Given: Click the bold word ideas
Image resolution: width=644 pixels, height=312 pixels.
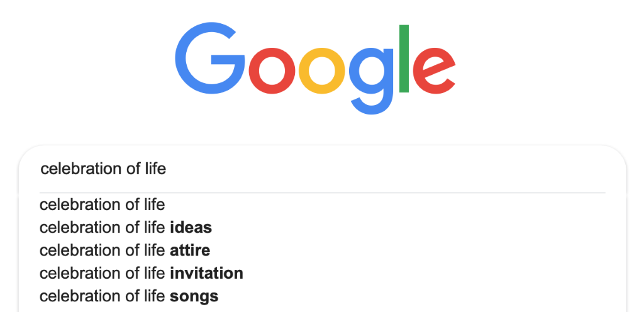Looking at the screenshot, I should [191, 227].
